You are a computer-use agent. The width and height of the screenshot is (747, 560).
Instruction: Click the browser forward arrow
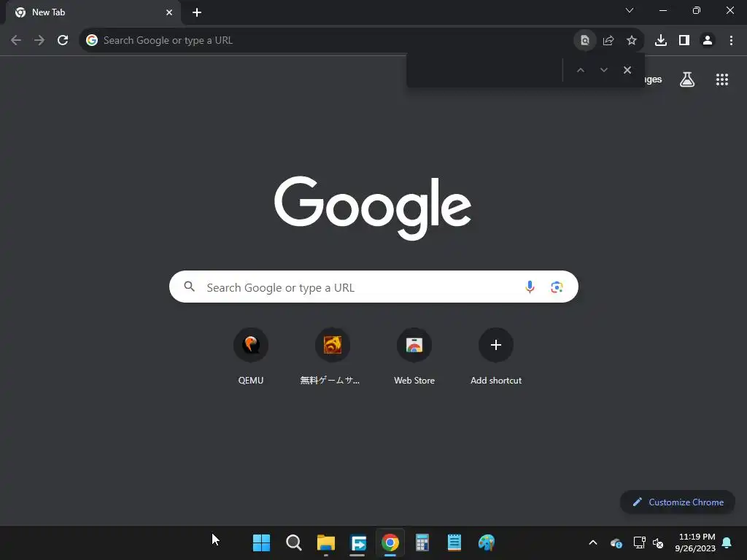coord(39,41)
